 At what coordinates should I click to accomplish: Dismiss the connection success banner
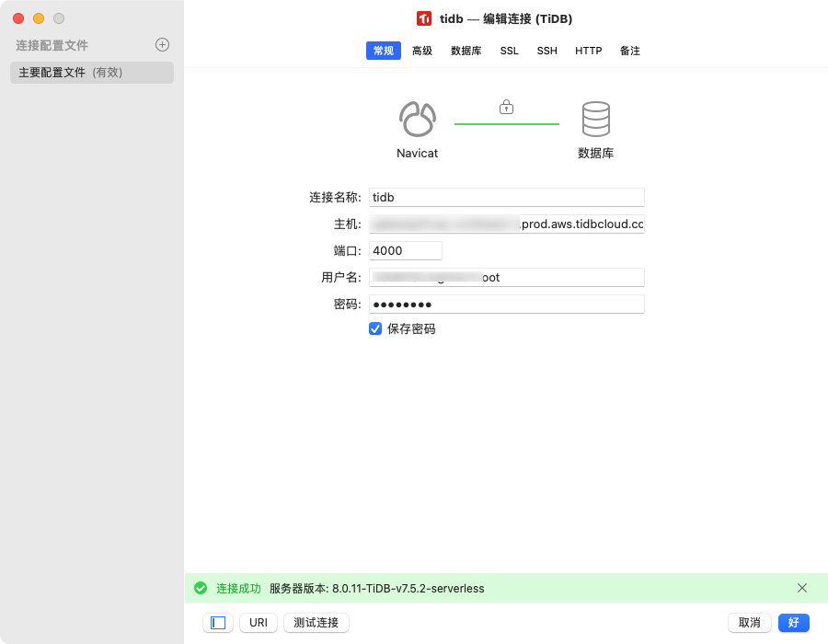click(802, 588)
